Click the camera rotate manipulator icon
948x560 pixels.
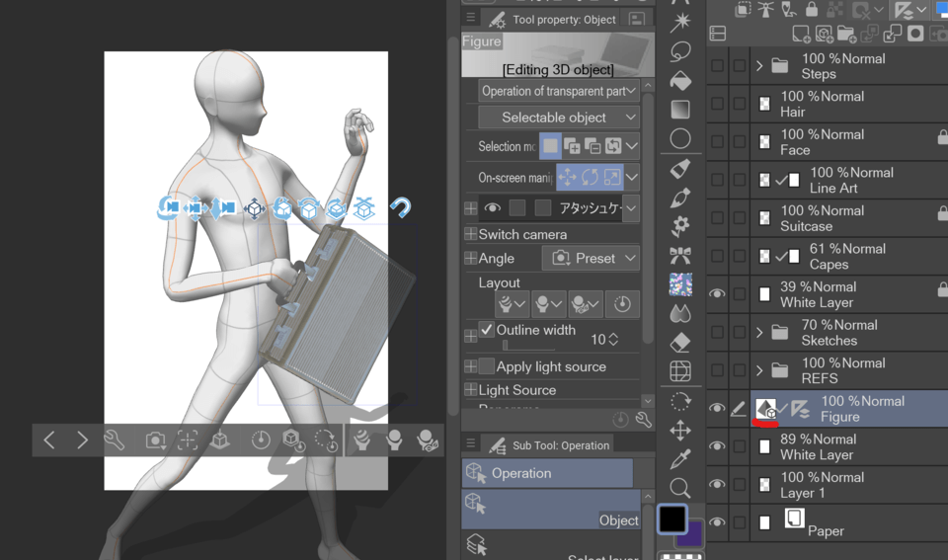(169, 207)
